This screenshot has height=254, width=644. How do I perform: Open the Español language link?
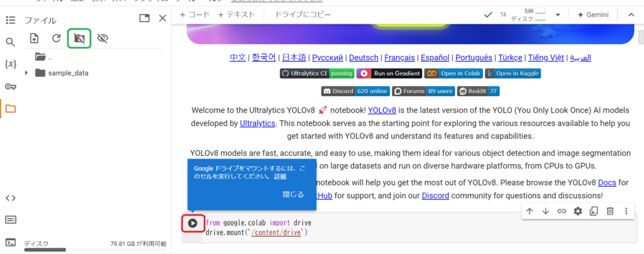point(436,57)
